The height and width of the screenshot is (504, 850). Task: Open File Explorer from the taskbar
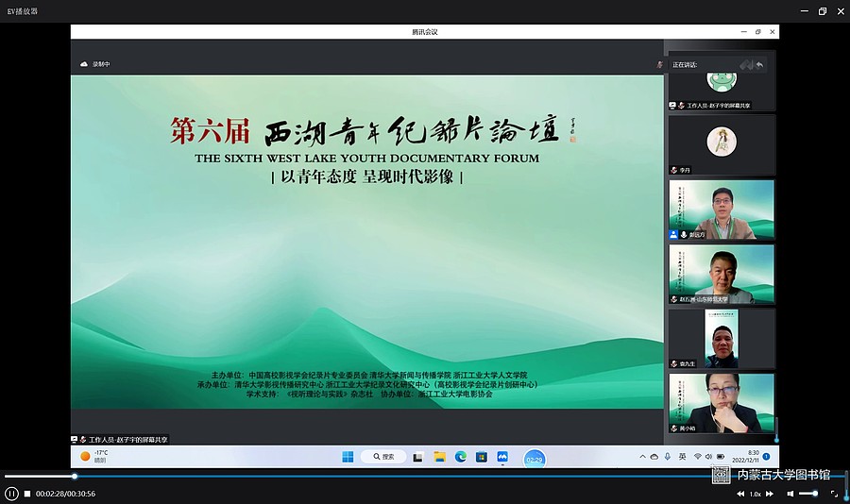[439, 457]
